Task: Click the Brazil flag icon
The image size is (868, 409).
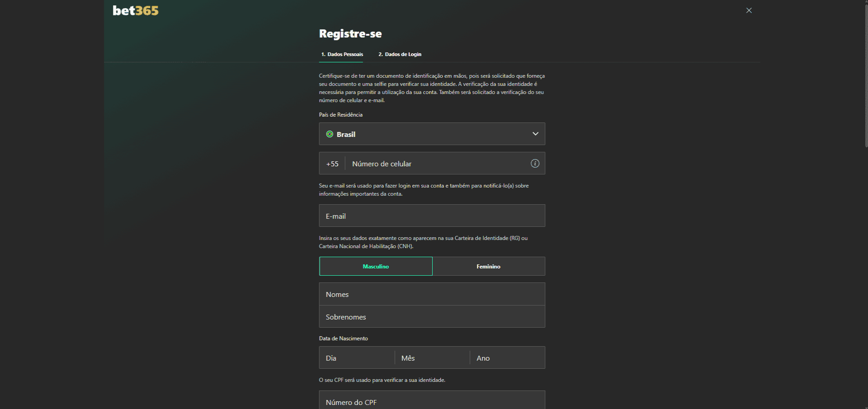Action: click(x=330, y=134)
